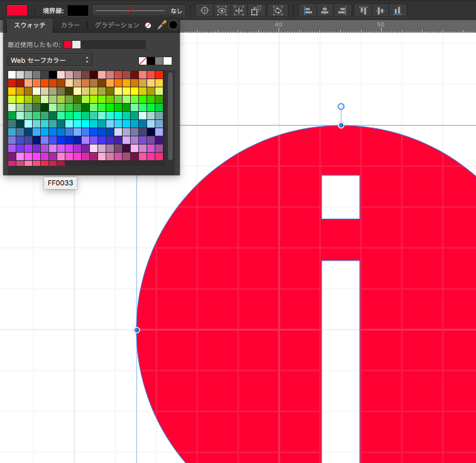
Task: Switch to the カラー tab
Action: pos(70,25)
